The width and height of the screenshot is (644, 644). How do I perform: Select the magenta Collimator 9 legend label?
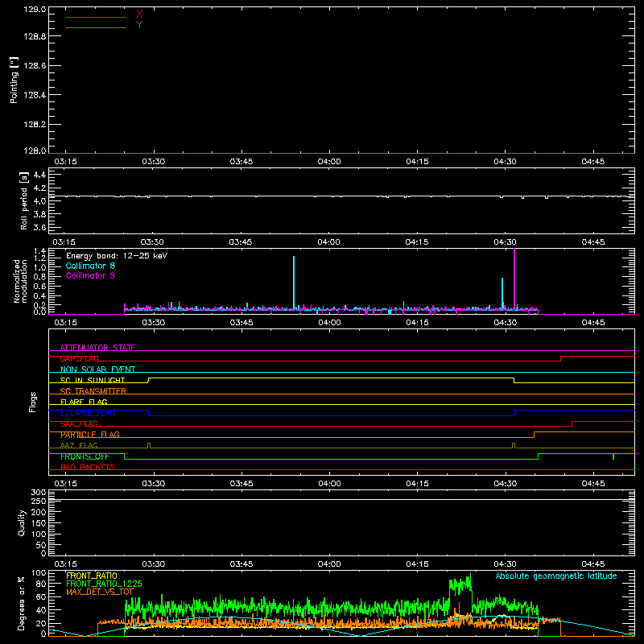[90, 275]
